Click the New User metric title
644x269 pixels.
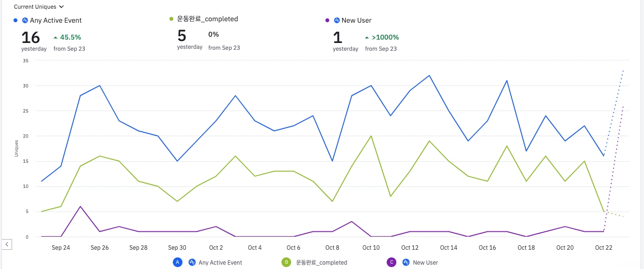(x=356, y=20)
